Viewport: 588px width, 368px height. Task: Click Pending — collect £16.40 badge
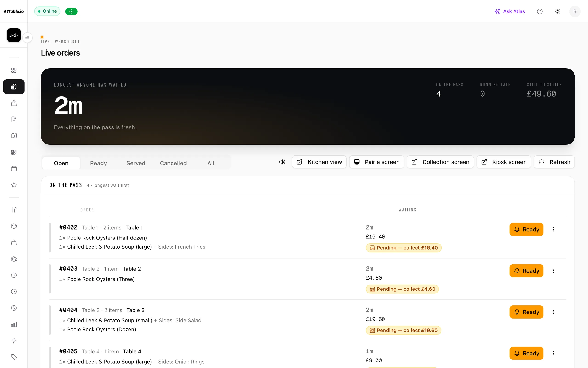pos(404,248)
